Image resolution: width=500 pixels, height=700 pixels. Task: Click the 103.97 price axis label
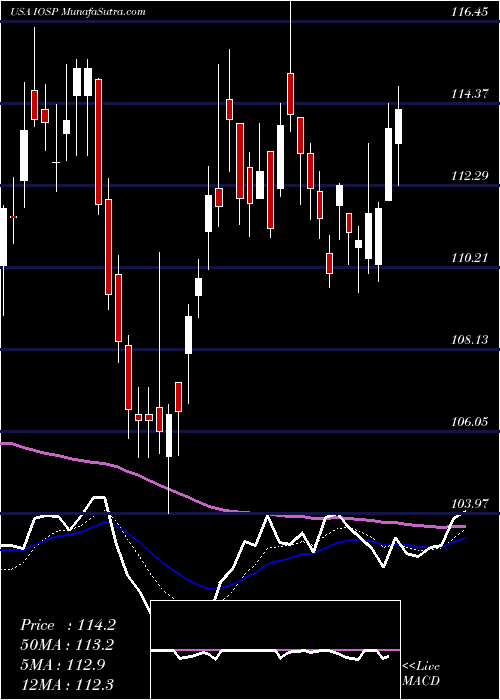[469, 504]
